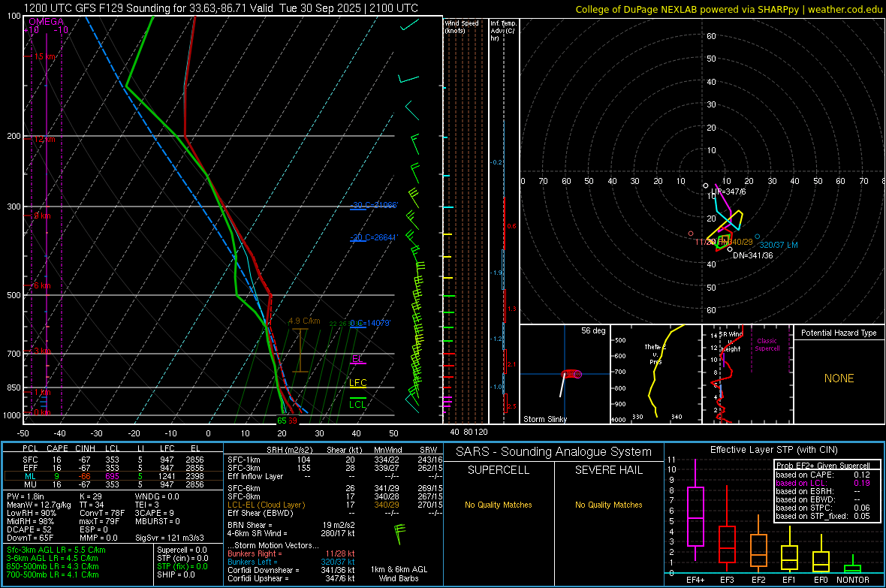This screenshot has width=886, height=588.
Task: Click the SigSvr = 121 m3/s3 value
Action: pyautogui.click(x=170, y=538)
